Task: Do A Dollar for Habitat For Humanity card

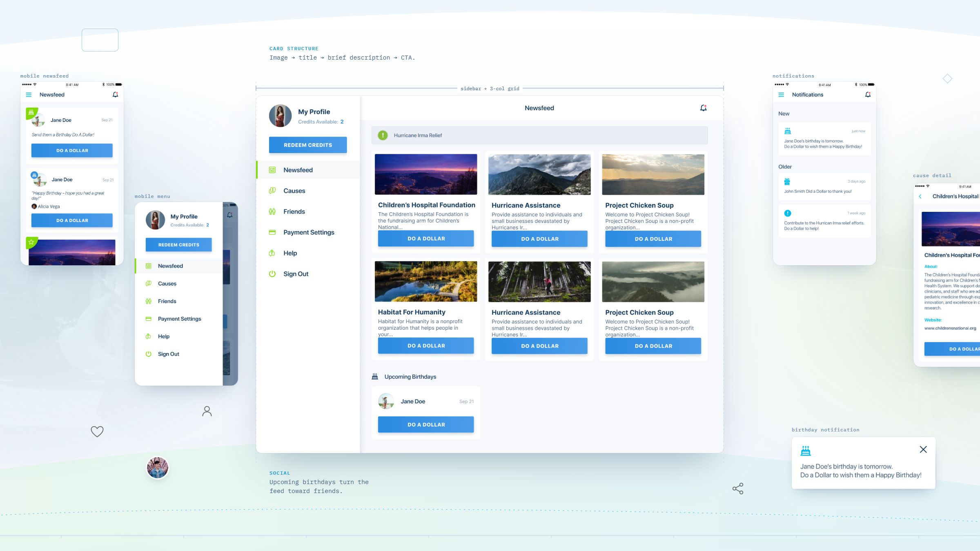Action: coord(426,346)
